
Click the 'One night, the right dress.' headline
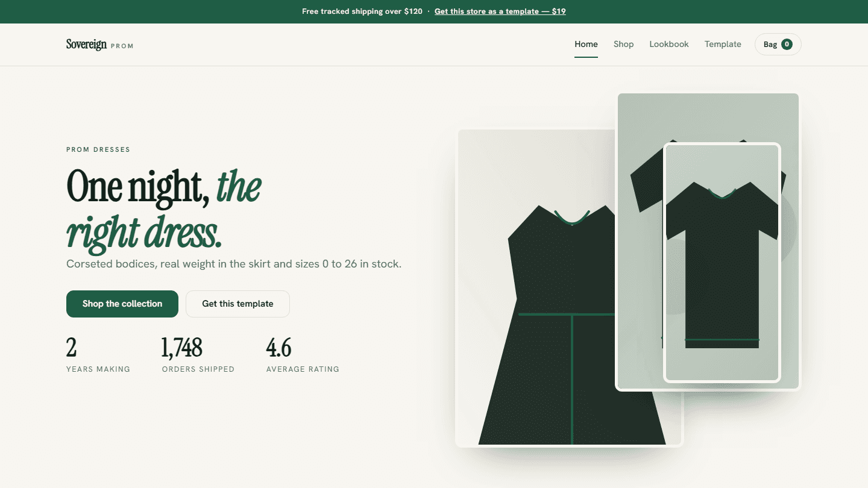coord(164,208)
